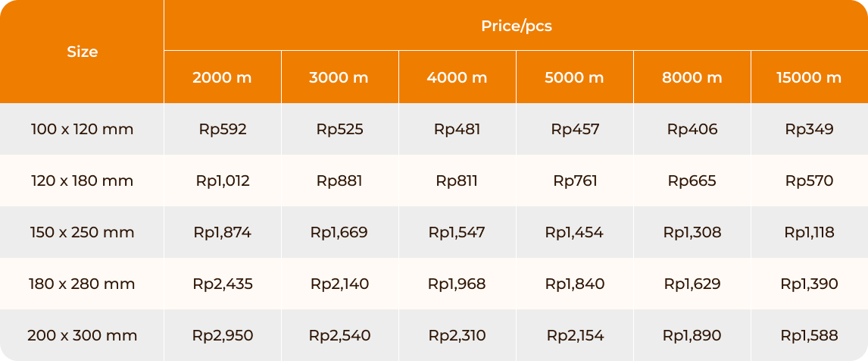The image size is (868, 361).
Task: Select the 2000 m column header
Action: coord(223,77)
